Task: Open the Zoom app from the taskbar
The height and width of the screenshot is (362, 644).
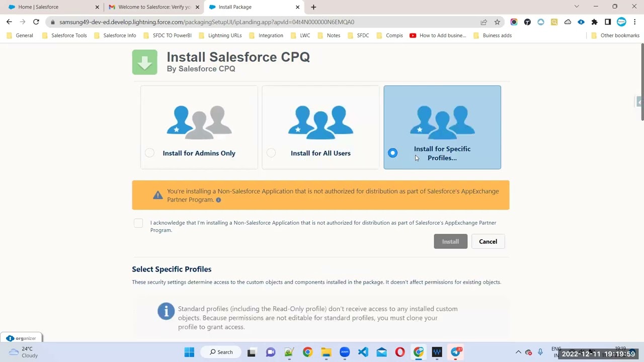Action: (x=345, y=352)
